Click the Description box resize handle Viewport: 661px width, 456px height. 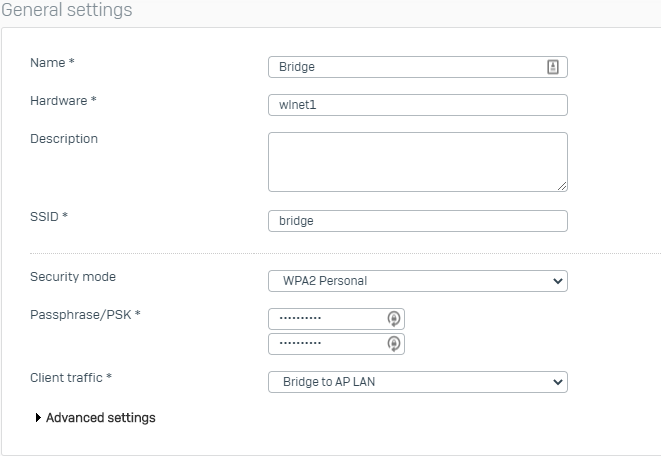point(562,186)
